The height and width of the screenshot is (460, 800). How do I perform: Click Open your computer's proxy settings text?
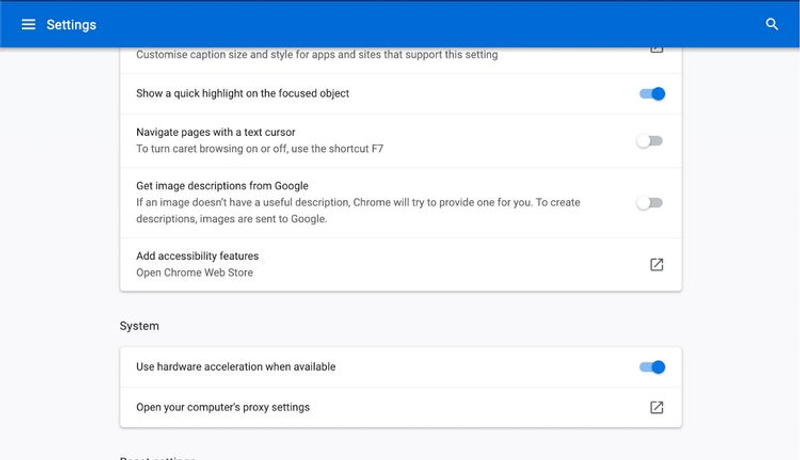tap(223, 407)
